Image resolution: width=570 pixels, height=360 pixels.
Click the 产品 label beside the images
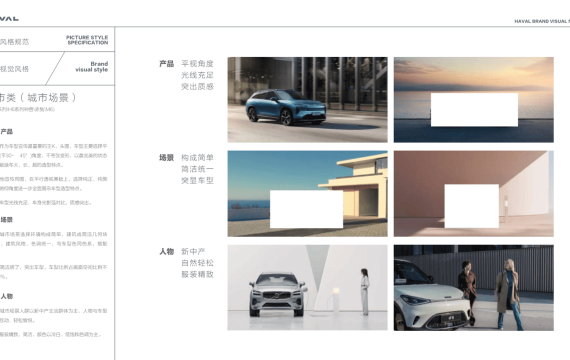(x=166, y=64)
